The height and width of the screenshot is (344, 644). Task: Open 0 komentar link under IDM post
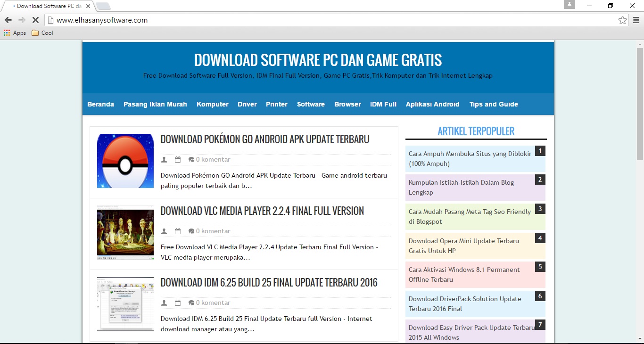point(213,303)
